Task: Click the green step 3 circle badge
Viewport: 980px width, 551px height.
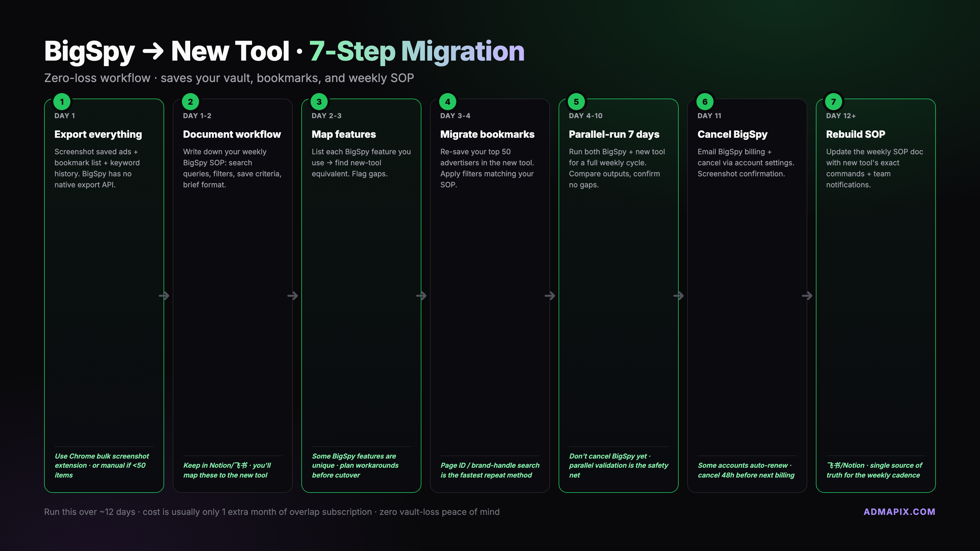Action: [319, 102]
